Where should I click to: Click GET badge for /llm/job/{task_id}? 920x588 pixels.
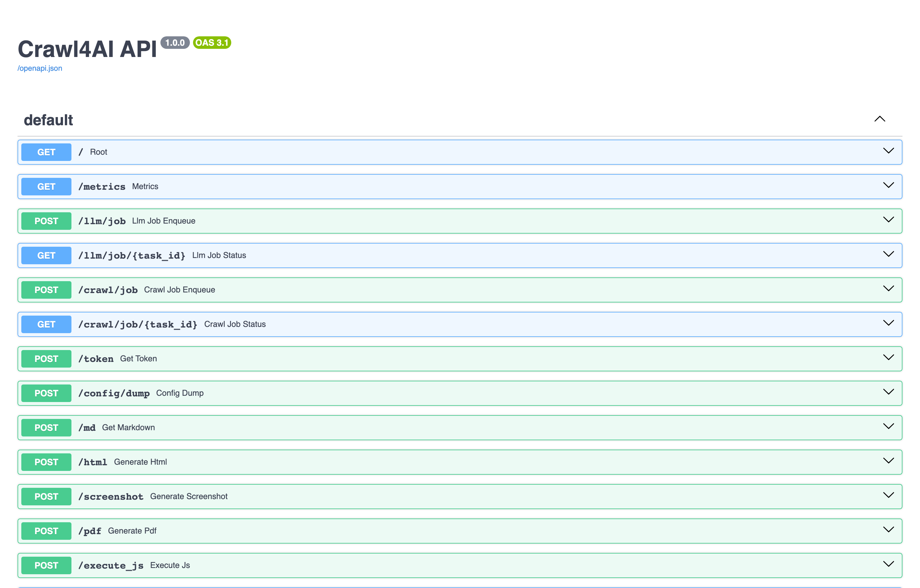[46, 255]
